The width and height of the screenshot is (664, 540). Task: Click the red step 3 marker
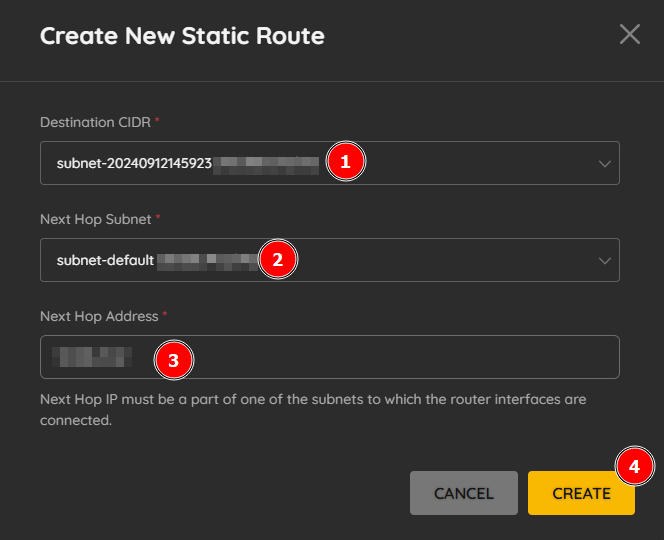174,360
